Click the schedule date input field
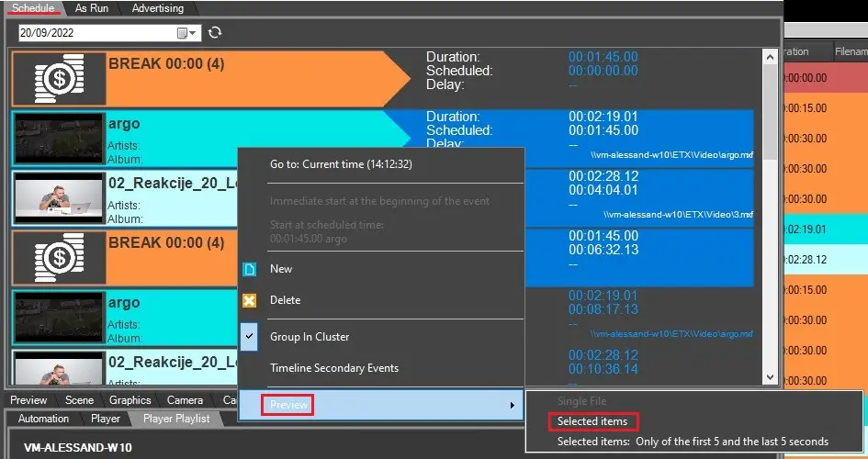This screenshot has width=868, height=459. tap(96, 33)
